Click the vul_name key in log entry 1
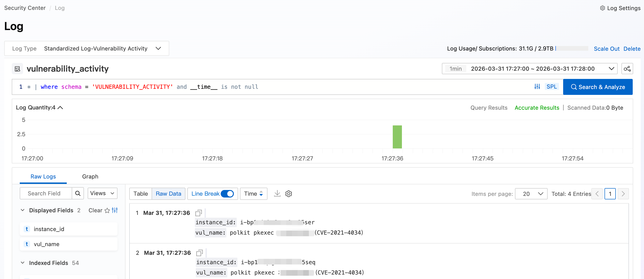Screen dimensions: 644x279 point(210,232)
